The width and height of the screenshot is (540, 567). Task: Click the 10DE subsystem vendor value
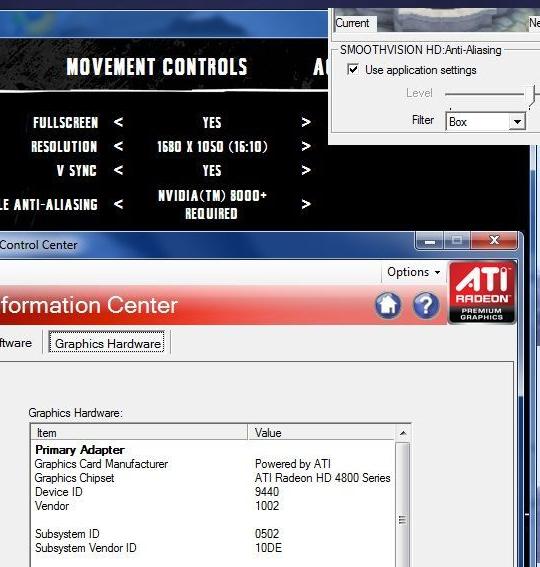tap(268, 548)
